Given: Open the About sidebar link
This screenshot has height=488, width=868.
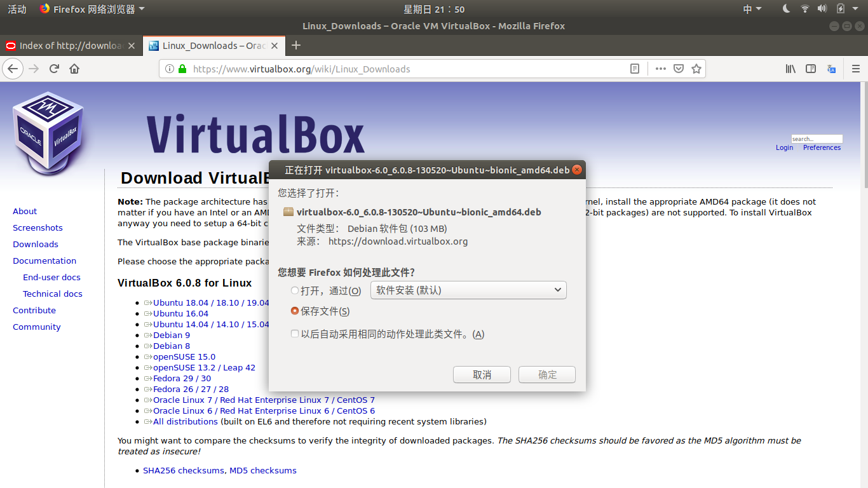Looking at the screenshot, I should [x=25, y=211].
